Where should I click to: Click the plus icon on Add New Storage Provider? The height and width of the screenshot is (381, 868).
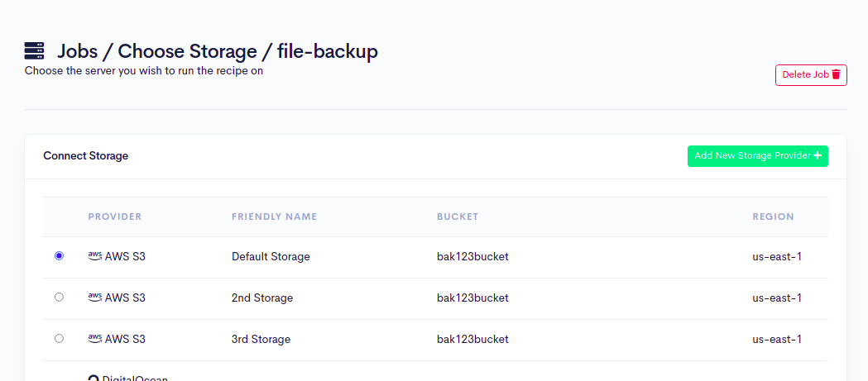click(x=818, y=155)
